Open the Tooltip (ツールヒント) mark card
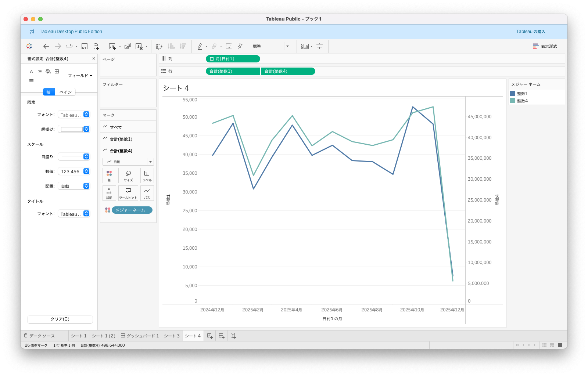 tap(128, 193)
